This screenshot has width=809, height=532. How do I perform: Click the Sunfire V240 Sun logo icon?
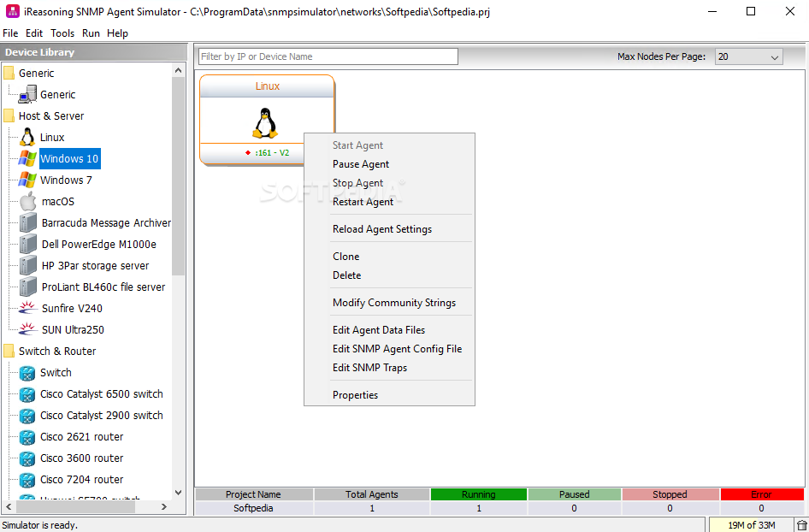coord(28,308)
